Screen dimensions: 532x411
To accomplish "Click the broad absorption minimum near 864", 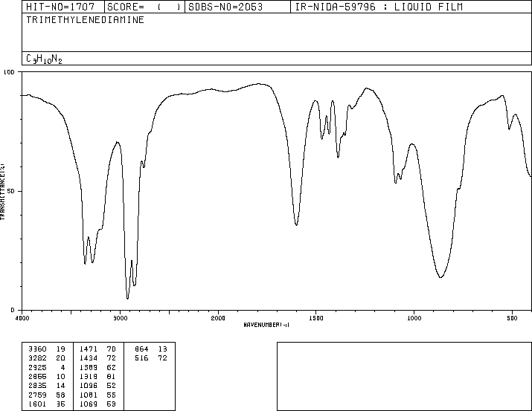I will pos(440,276).
